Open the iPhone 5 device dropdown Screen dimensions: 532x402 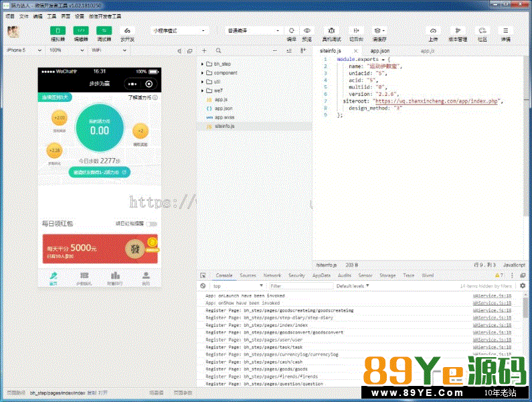[24, 50]
